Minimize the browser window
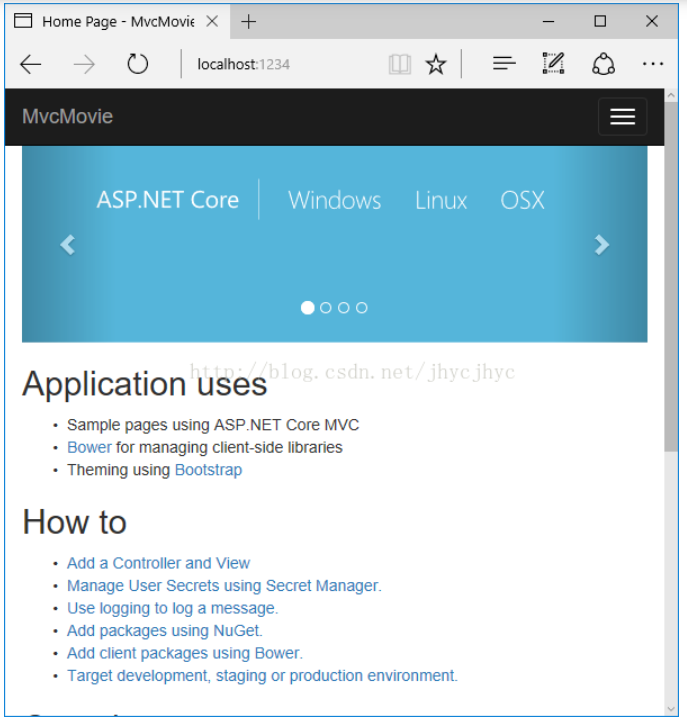Image resolution: width=687 pixels, height=718 pixels. [x=548, y=21]
